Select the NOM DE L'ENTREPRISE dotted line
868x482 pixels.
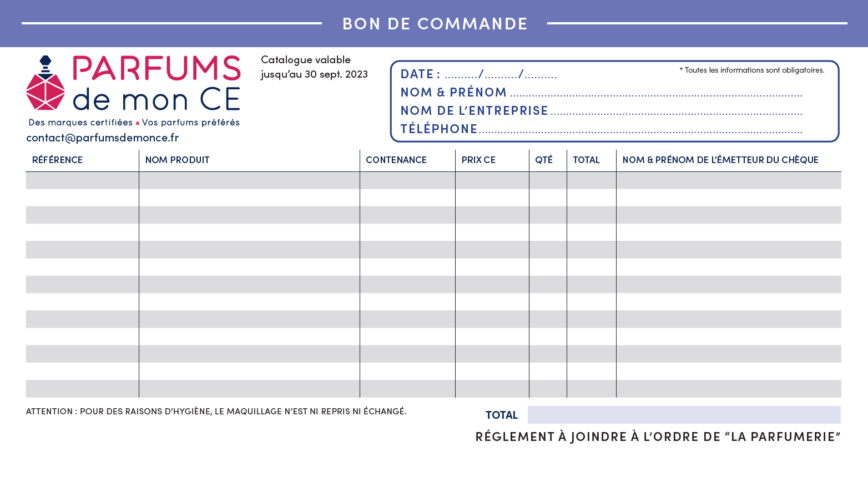676,112
